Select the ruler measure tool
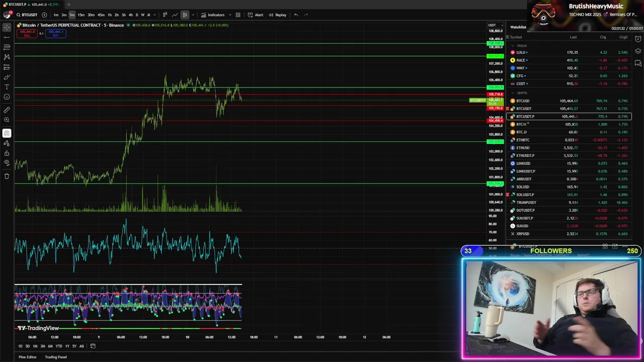Viewport: 644px width, 362px height. coord(7,110)
